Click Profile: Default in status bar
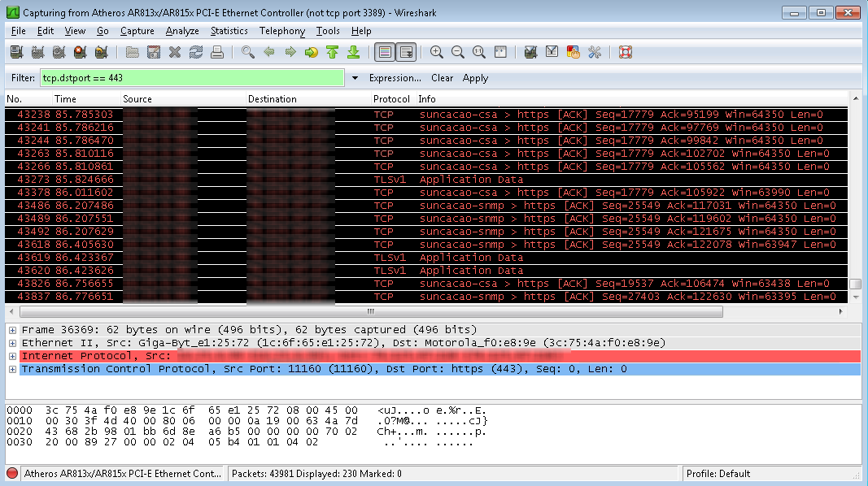 [x=718, y=474]
